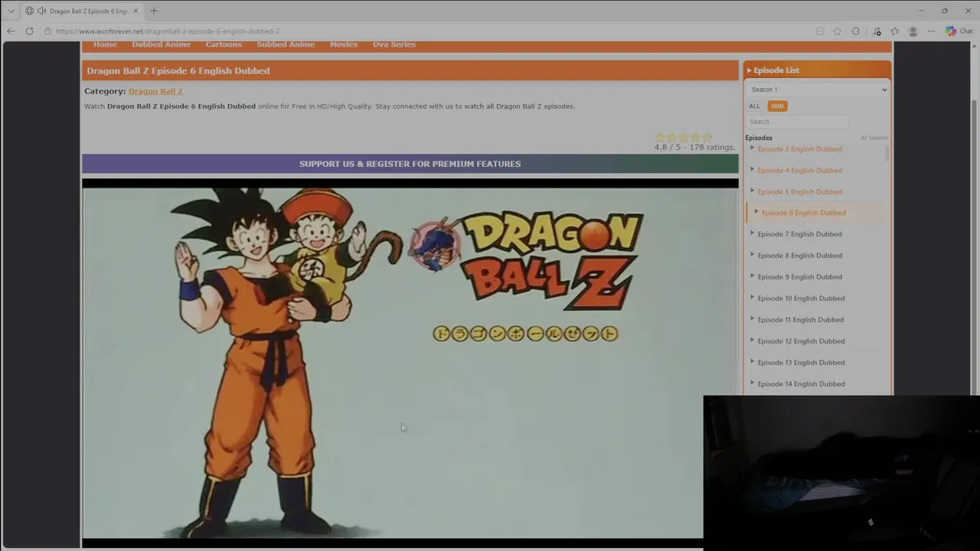The height and width of the screenshot is (551, 980).
Task: Switch episode filter to DUB
Action: tap(777, 106)
